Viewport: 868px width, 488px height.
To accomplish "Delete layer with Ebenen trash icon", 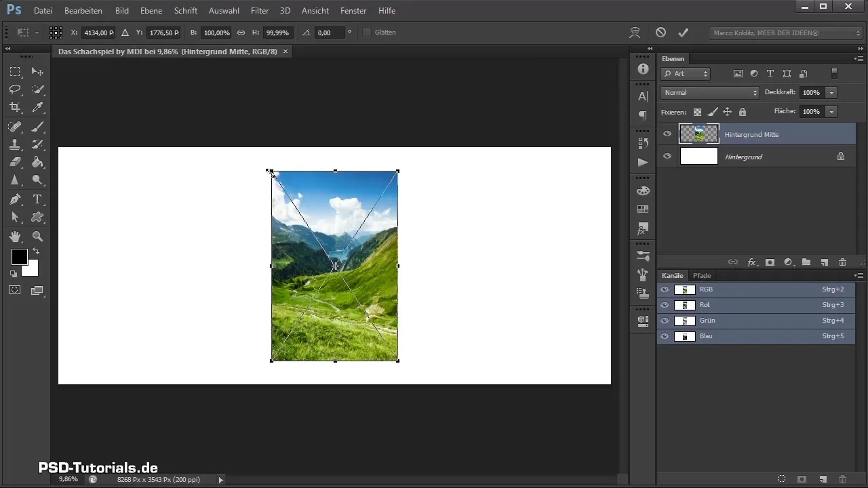I will (x=843, y=262).
